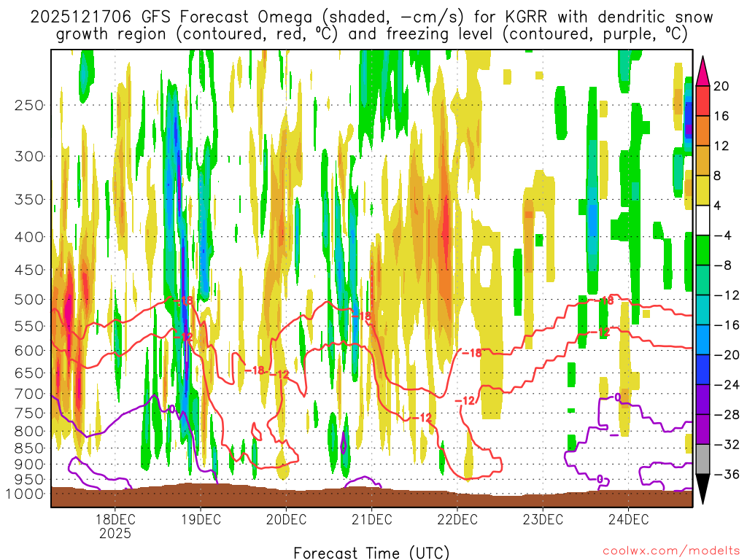Viewport: 747px width, 560px height.
Task: Click the 700 pressure level label on the y-axis
Action: (30, 394)
